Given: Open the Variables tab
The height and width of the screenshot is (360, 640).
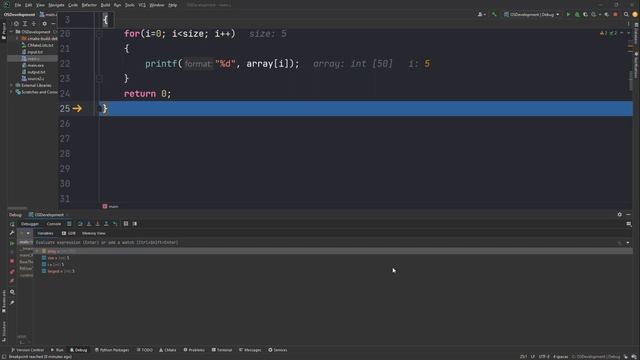Looking at the screenshot, I should pyautogui.click(x=45, y=233).
